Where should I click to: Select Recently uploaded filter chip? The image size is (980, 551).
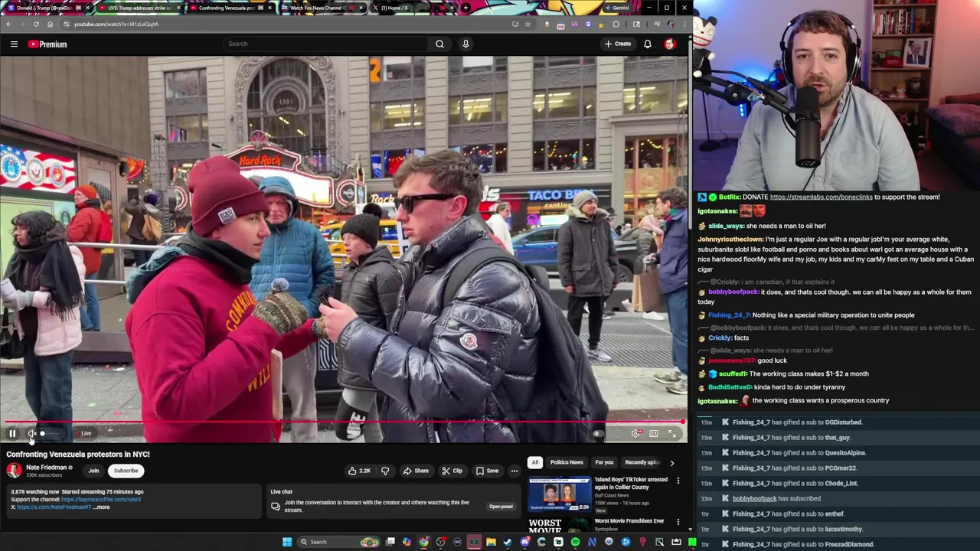click(642, 462)
